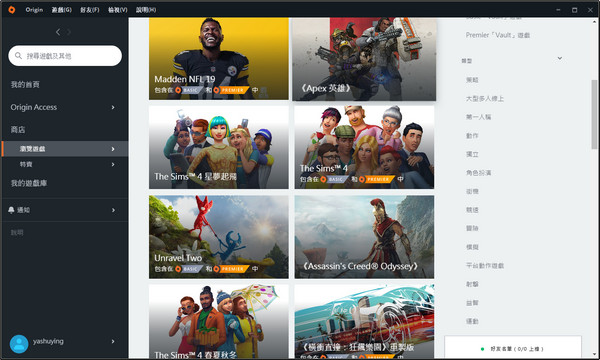Filter by 冒險 genre
The width and height of the screenshot is (600, 360).
(x=472, y=228)
